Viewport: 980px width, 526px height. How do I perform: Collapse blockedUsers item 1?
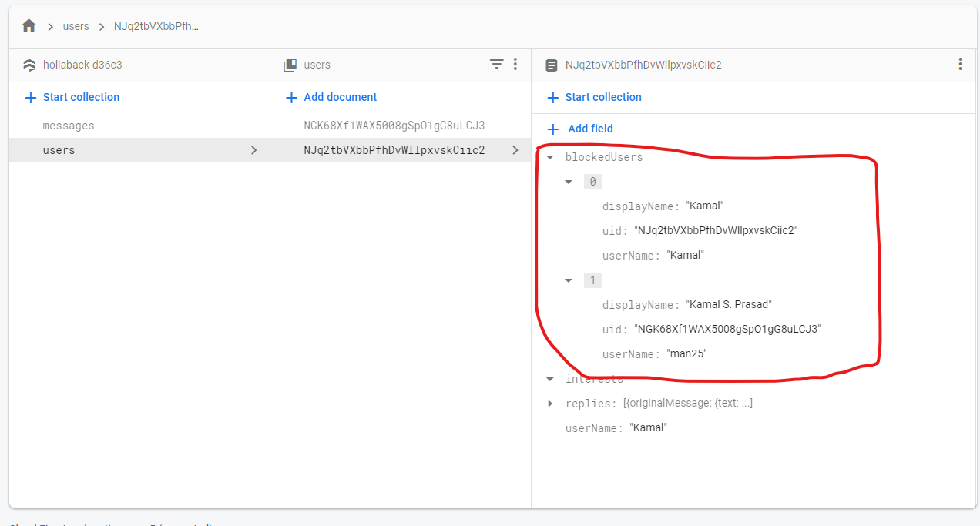click(569, 280)
